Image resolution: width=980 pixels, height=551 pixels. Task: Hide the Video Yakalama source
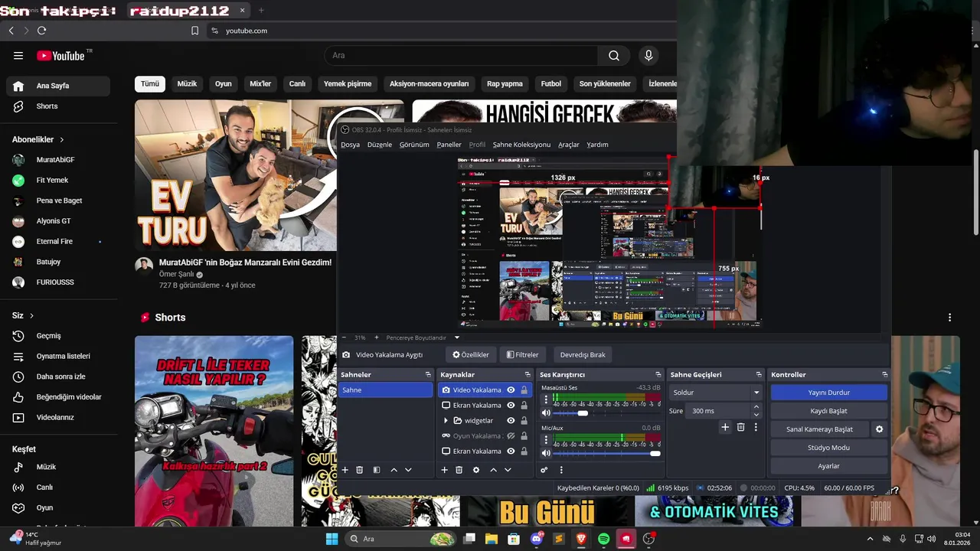[511, 390]
